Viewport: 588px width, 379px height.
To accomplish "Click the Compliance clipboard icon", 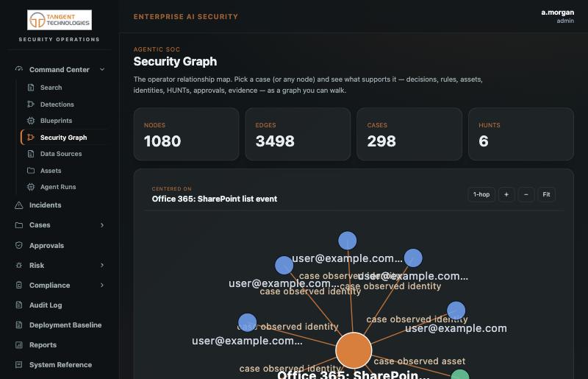I will (19, 285).
